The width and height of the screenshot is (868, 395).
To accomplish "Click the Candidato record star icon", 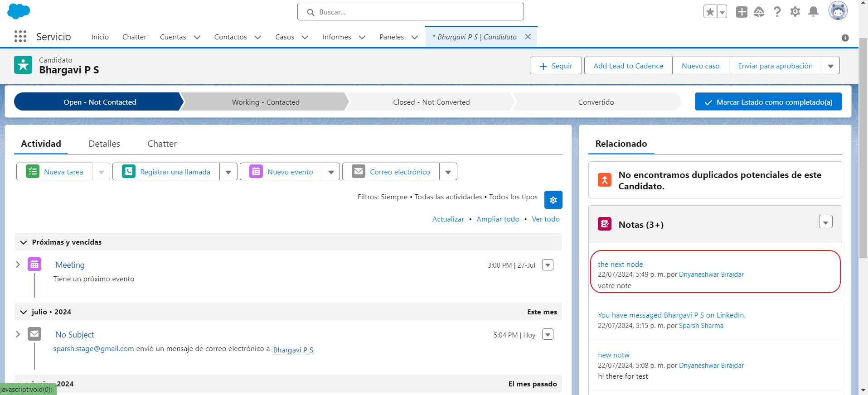I will 23,65.
